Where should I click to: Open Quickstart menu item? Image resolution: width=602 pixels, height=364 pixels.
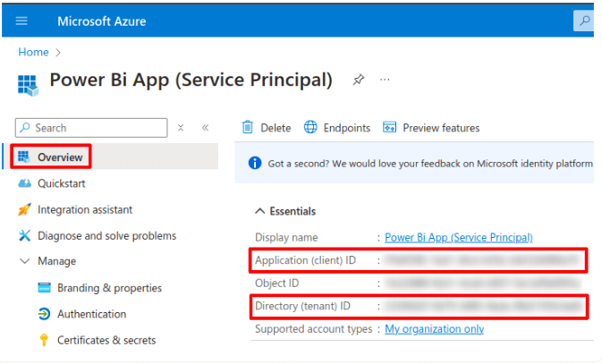pos(62,183)
